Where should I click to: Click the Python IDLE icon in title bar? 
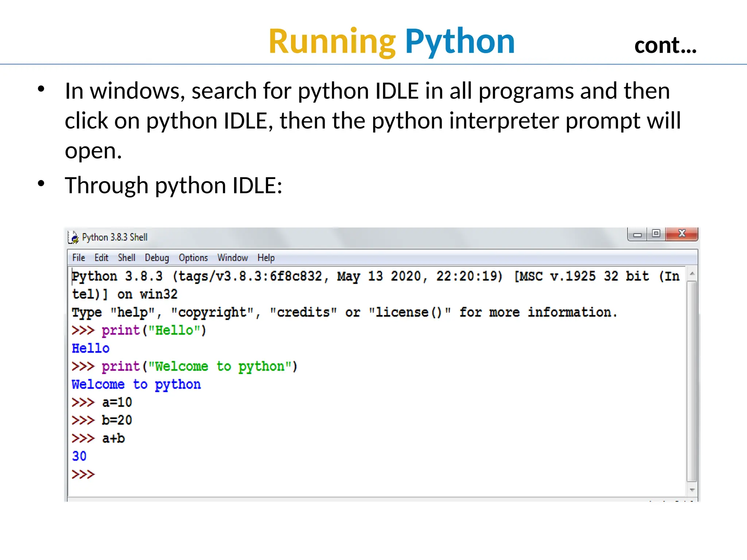pos(73,237)
